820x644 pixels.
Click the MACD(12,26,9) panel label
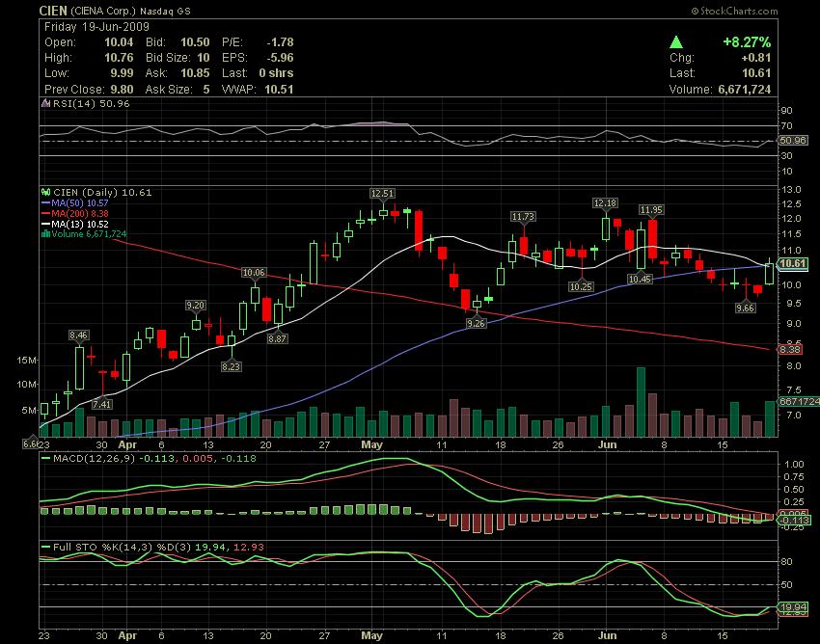click(94, 459)
